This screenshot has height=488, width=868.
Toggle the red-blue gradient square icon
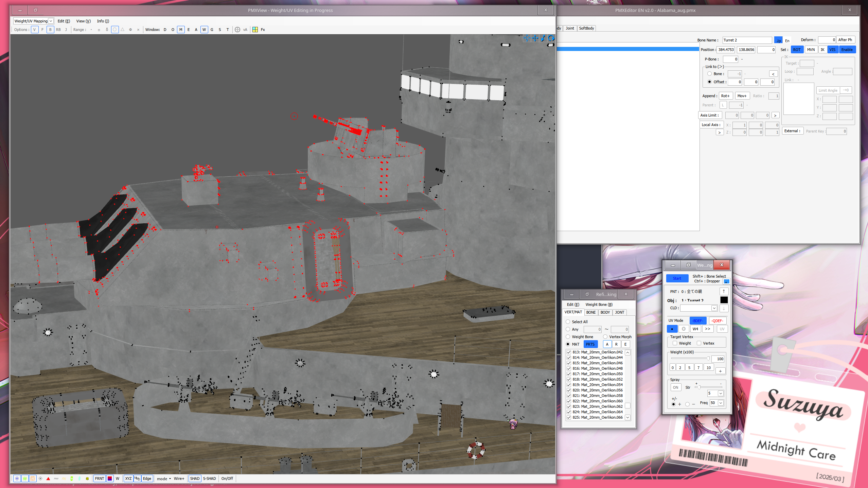(x=110, y=478)
